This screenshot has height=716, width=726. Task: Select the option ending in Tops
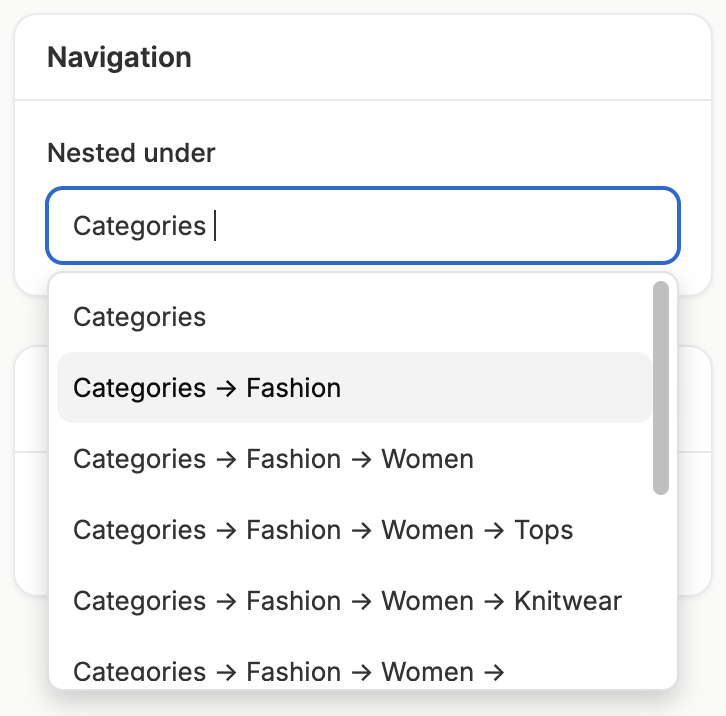323,530
